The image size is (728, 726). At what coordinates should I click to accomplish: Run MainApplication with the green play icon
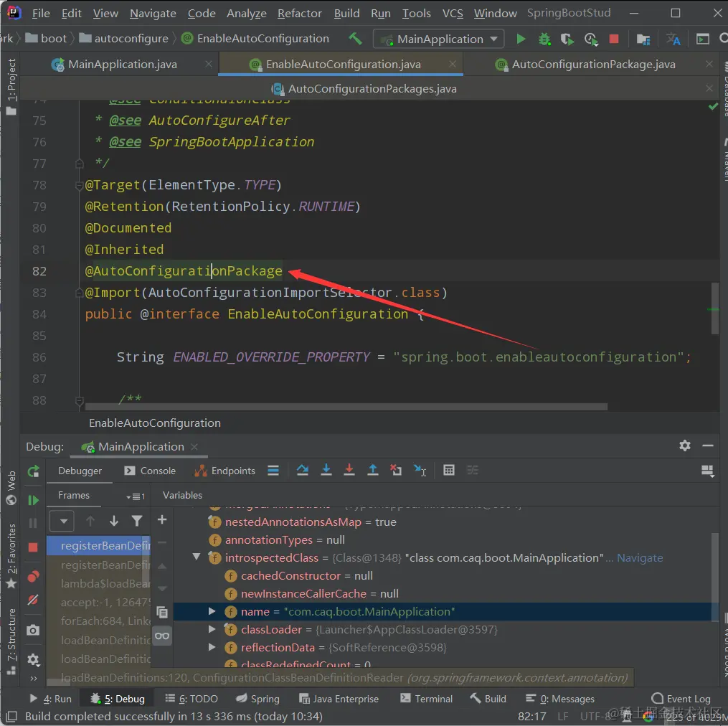coord(521,39)
